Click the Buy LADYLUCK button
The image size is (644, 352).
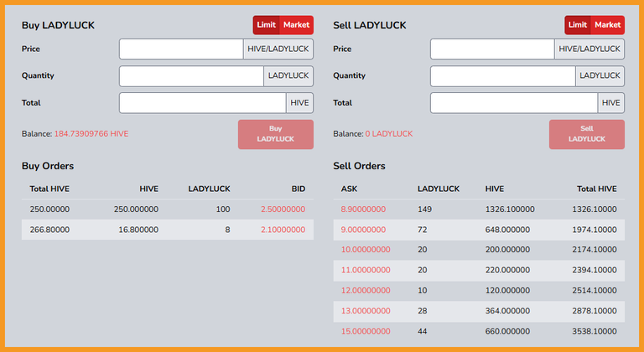(276, 134)
